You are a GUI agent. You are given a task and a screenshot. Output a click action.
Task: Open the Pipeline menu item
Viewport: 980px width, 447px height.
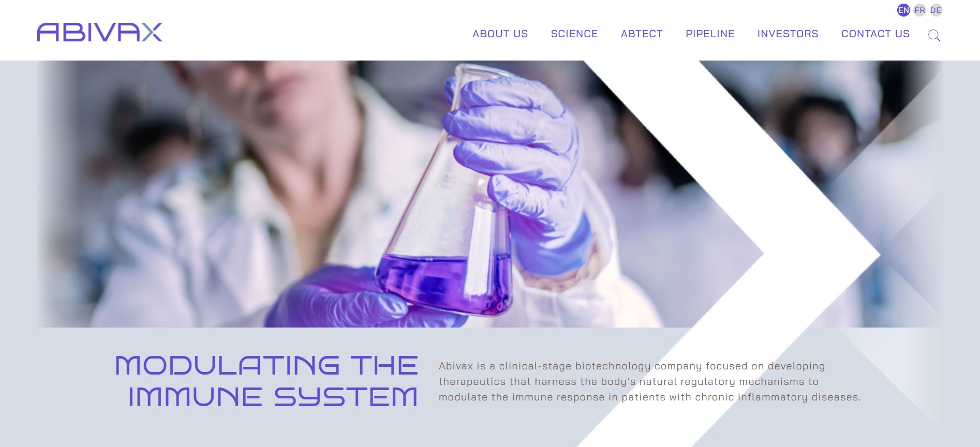pyautogui.click(x=710, y=34)
